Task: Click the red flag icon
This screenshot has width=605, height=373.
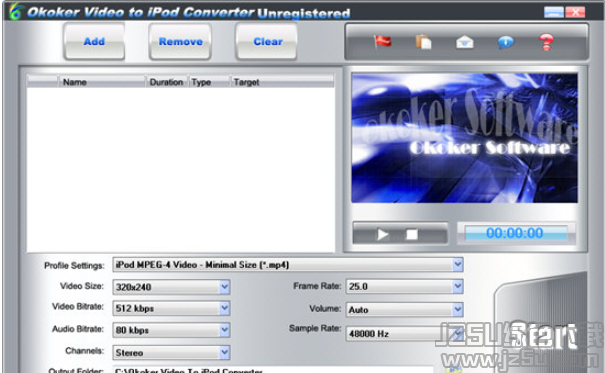Action: (382, 41)
